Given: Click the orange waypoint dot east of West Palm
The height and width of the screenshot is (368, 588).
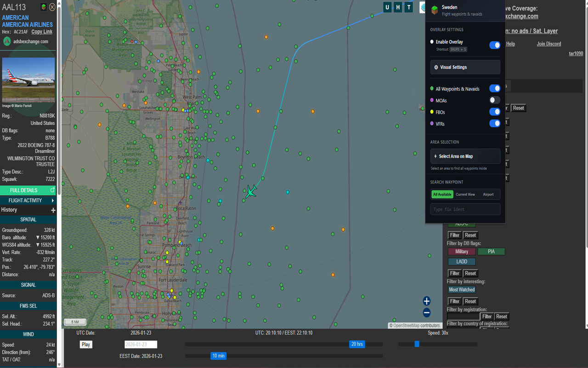Looking at the screenshot, I should (258, 111).
